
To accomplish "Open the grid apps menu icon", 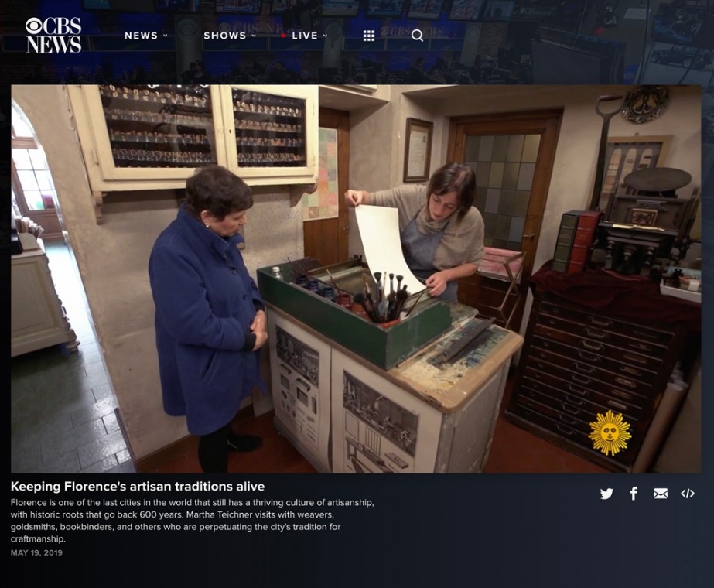I will pos(369,36).
